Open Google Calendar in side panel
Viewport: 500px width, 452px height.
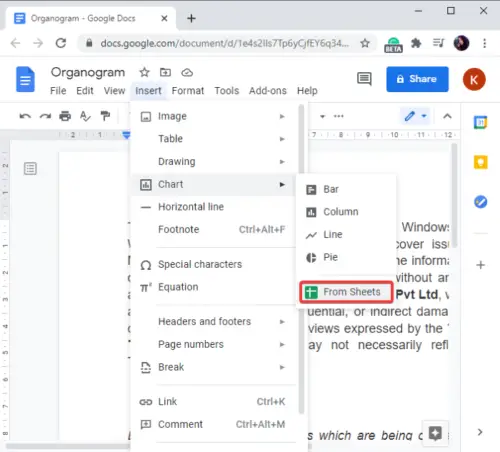point(480,122)
